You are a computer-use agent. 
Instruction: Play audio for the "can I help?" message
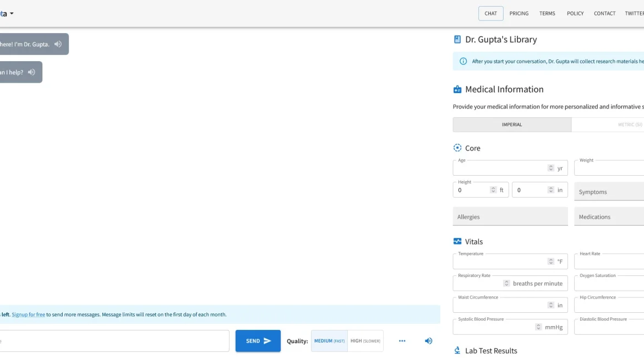click(31, 72)
